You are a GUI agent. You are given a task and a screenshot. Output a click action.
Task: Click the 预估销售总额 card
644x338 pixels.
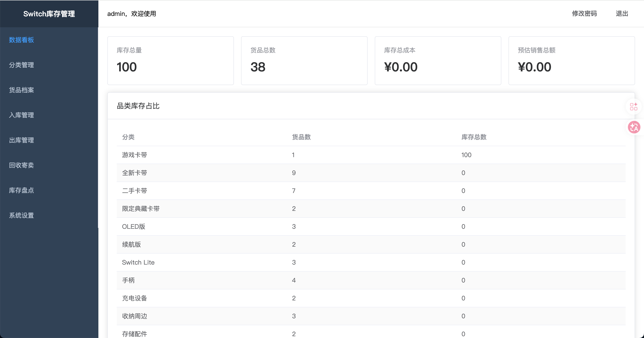click(x=572, y=60)
